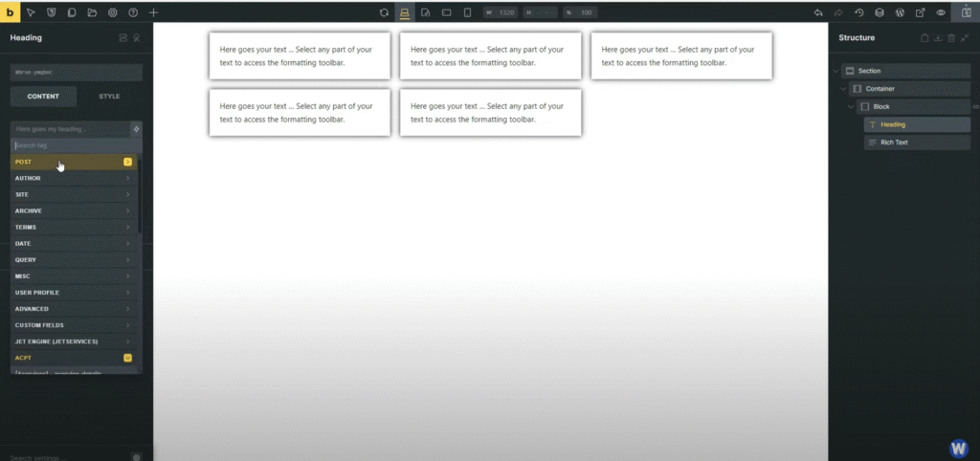
Task: Expand the MISC dynamic data group
Action: tap(74, 276)
